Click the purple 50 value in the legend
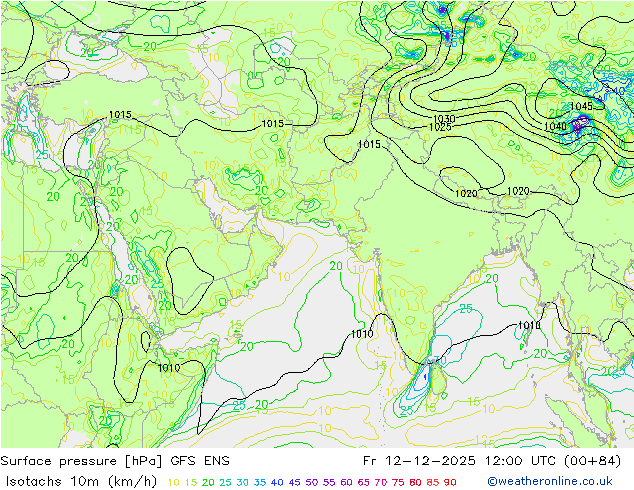Viewport: 634px width, 490px height. click(x=312, y=482)
